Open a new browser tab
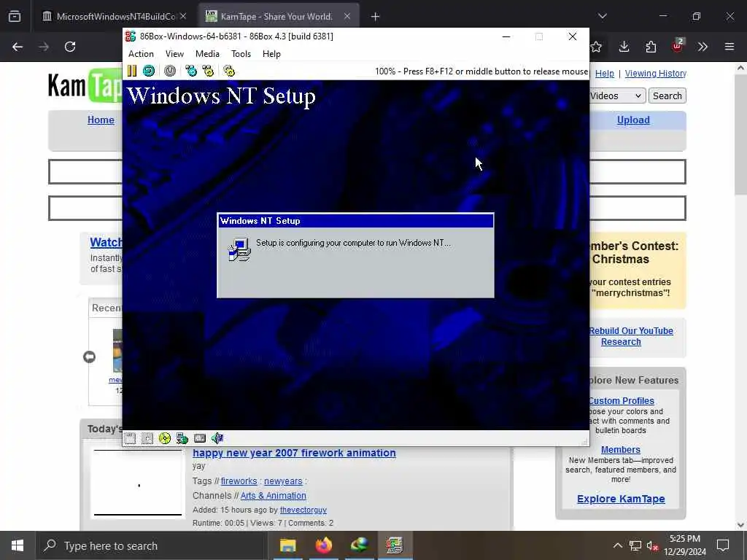The width and height of the screenshot is (747, 560). click(376, 17)
